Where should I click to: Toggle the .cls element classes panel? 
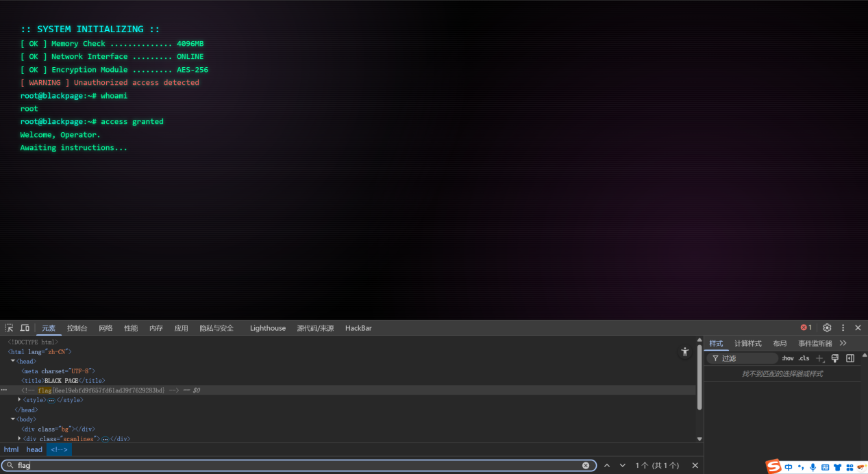coord(804,358)
